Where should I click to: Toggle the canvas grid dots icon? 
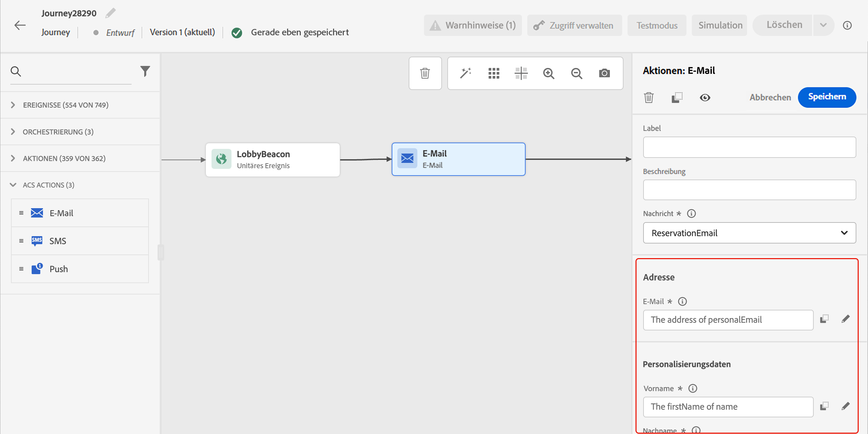pos(494,73)
